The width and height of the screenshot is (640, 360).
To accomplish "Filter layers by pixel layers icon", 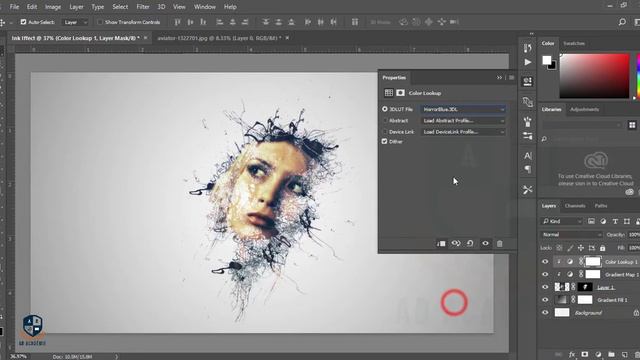I will (591, 221).
